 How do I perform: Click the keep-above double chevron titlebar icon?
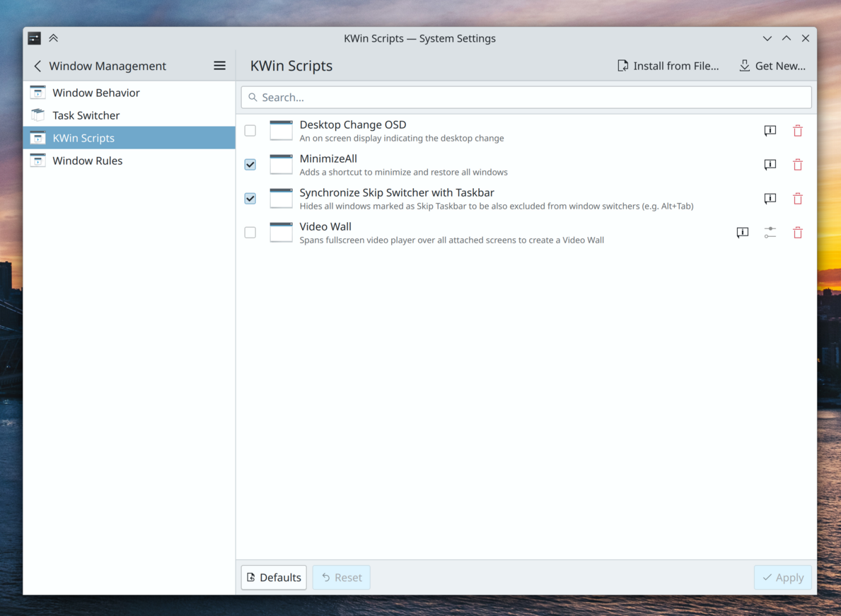53,38
